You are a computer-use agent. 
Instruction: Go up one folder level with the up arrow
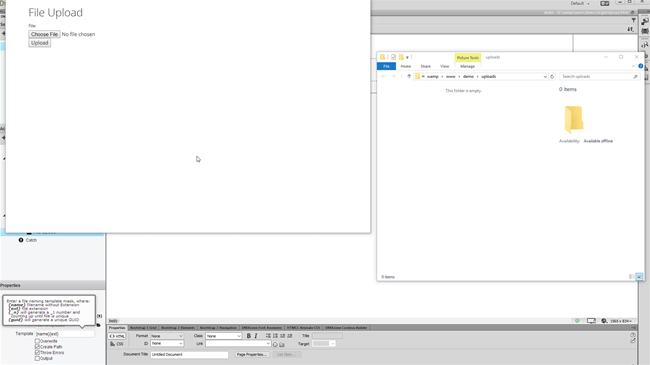click(409, 76)
